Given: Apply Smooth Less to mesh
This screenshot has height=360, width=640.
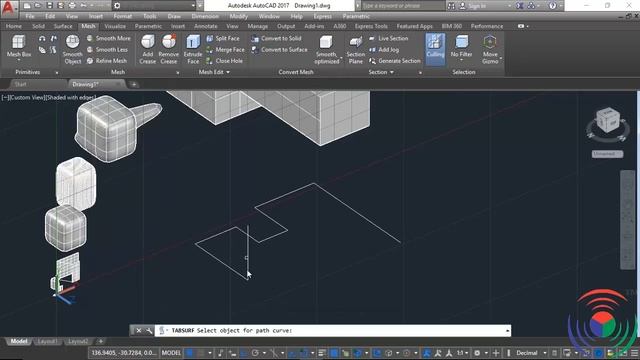Looking at the screenshot, I should pos(108,49).
